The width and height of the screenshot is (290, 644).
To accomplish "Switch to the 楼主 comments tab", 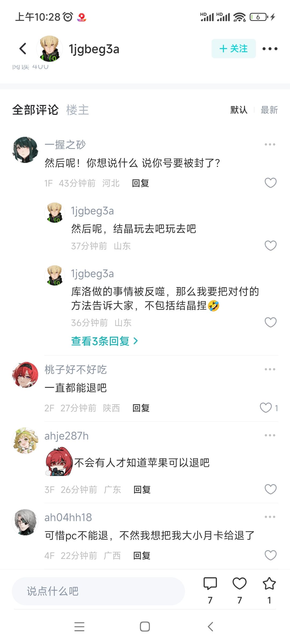I will pyautogui.click(x=78, y=110).
